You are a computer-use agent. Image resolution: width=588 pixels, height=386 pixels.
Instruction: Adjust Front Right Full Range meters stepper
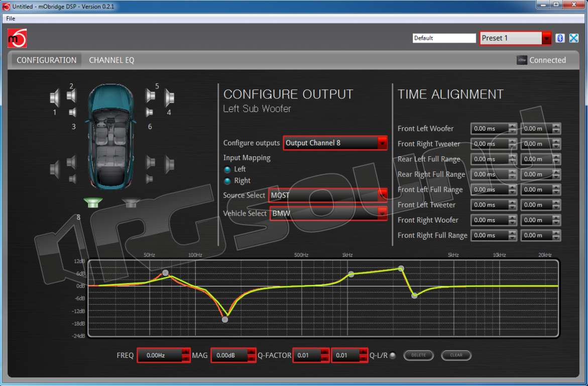click(x=556, y=235)
